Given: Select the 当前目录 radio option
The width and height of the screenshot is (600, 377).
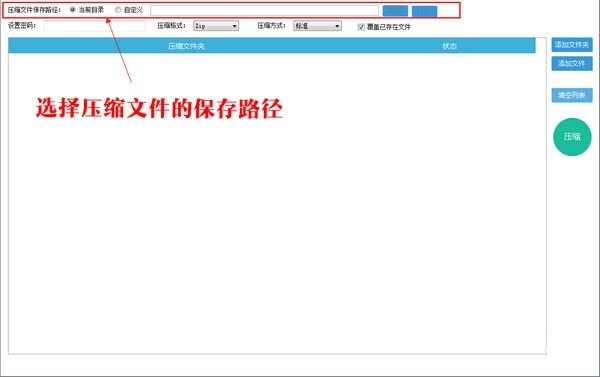Looking at the screenshot, I should pos(73,10).
